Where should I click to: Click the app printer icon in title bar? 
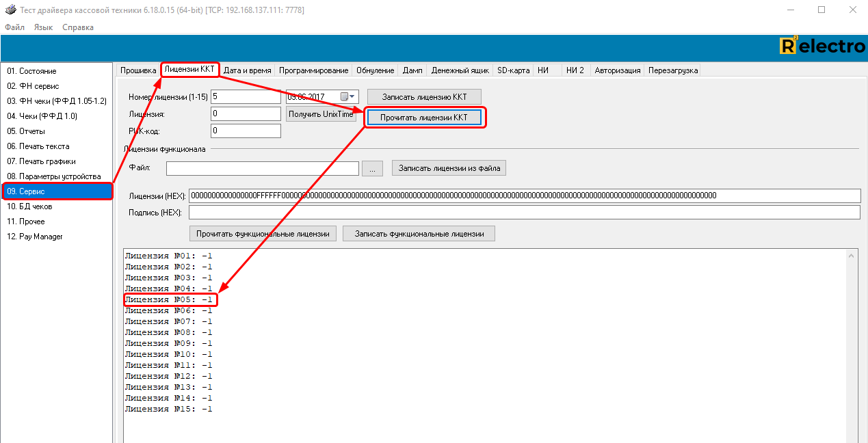click(x=10, y=10)
